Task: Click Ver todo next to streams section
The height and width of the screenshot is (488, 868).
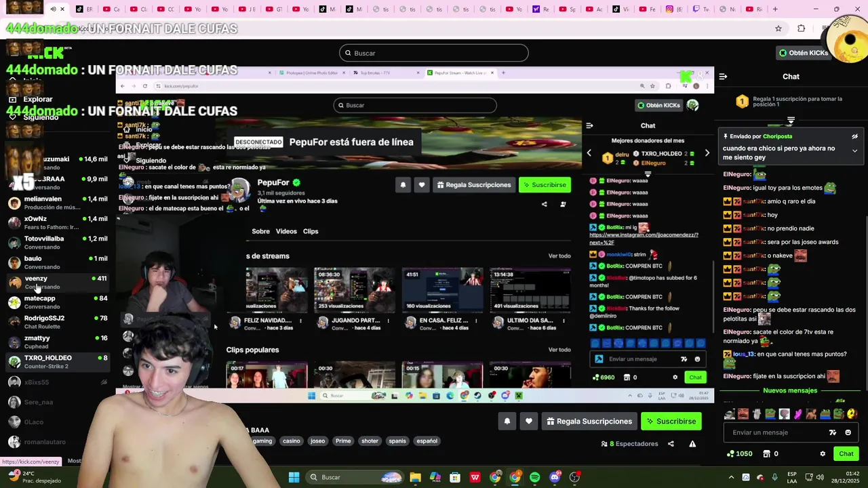Action: (559, 256)
